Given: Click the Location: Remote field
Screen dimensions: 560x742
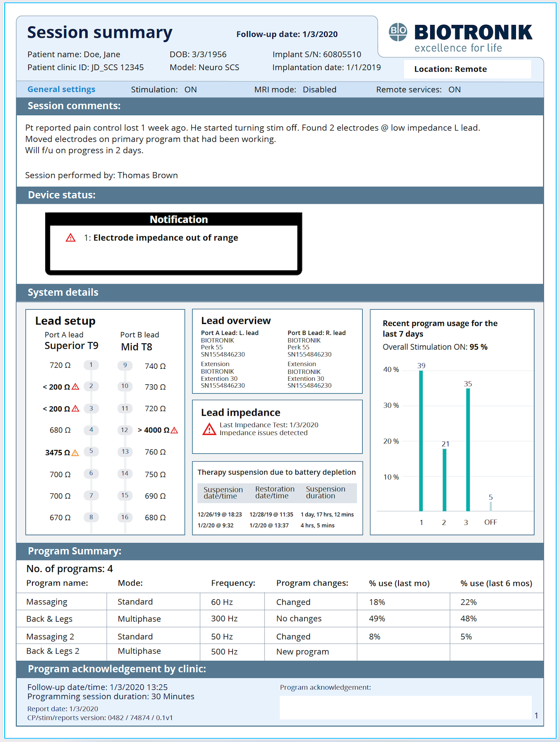Looking at the screenshot, I should click(468, 69).
